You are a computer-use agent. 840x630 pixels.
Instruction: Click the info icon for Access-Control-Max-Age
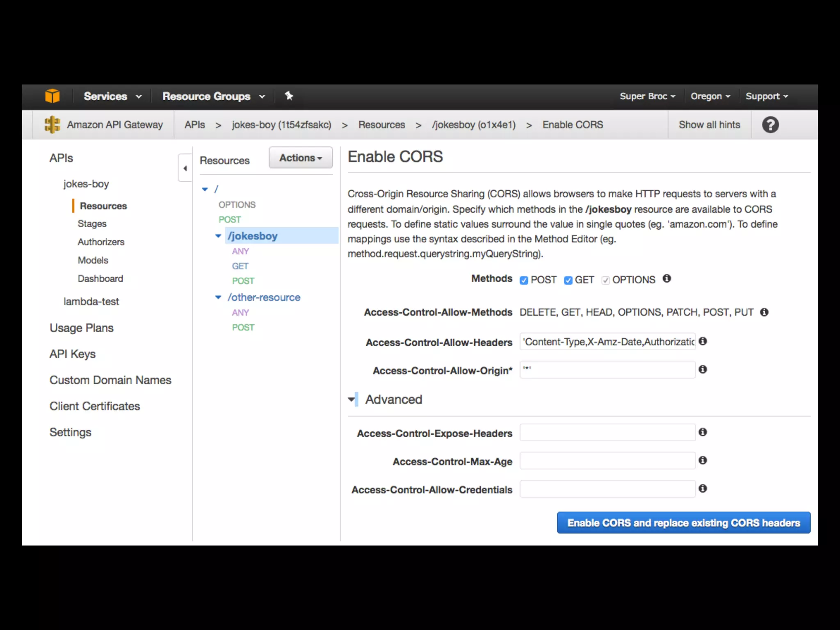[703, 460]
